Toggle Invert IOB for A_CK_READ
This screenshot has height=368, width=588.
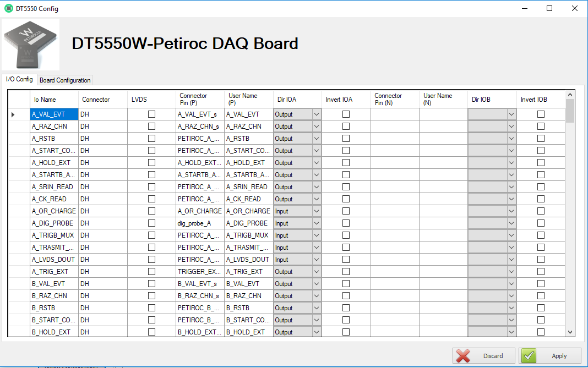(541, 199)
